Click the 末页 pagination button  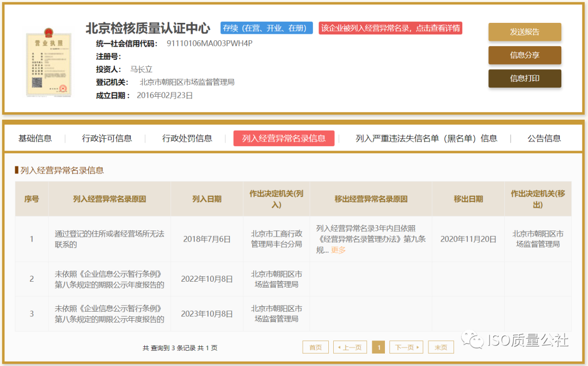tap(440, 347)
